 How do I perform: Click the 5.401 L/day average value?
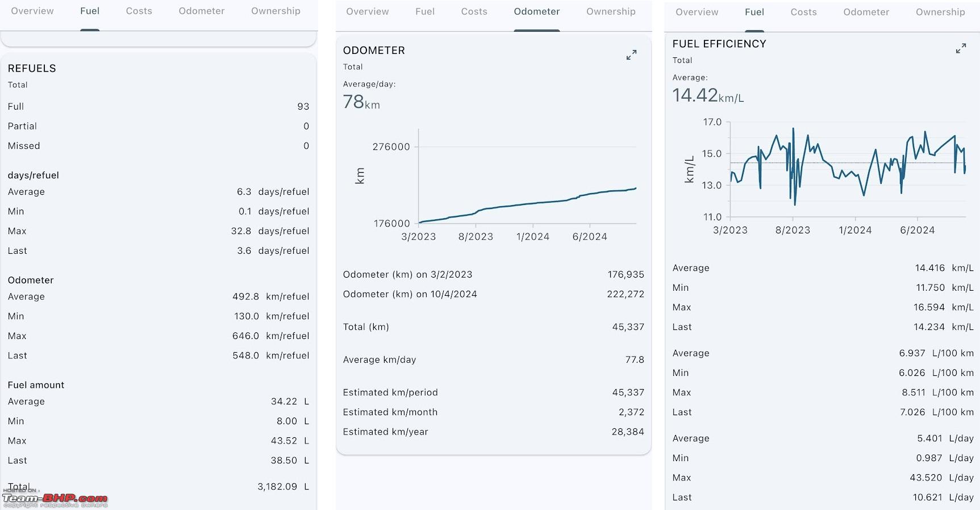coord(945,438)
